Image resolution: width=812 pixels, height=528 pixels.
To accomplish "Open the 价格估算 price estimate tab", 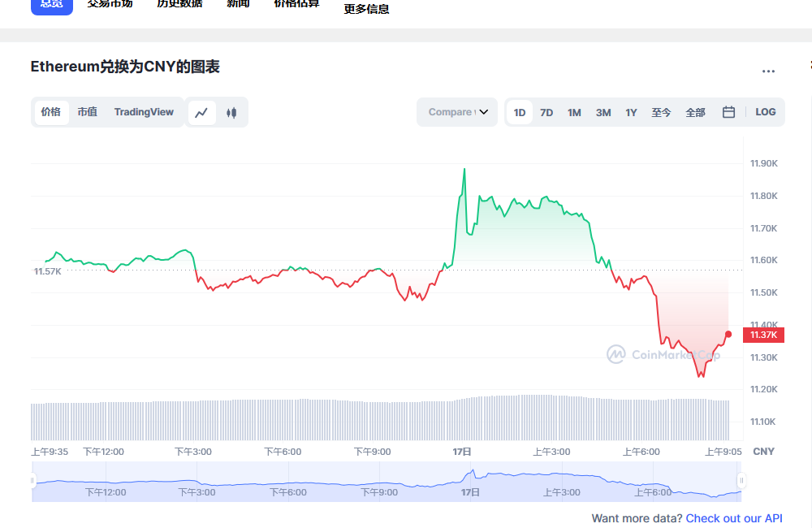I will pyautogui.click(x=296, y=4).
